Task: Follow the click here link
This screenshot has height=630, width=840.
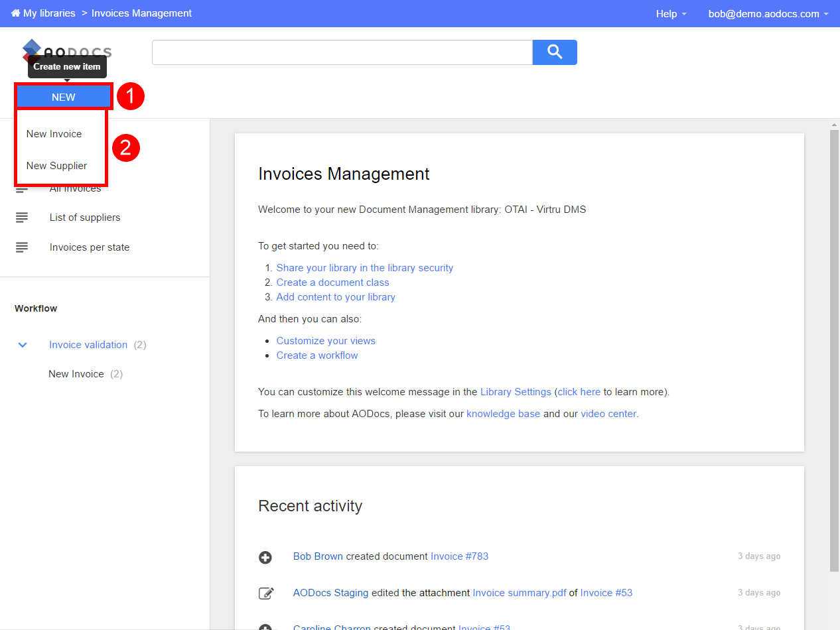Action: pos(579,392)
